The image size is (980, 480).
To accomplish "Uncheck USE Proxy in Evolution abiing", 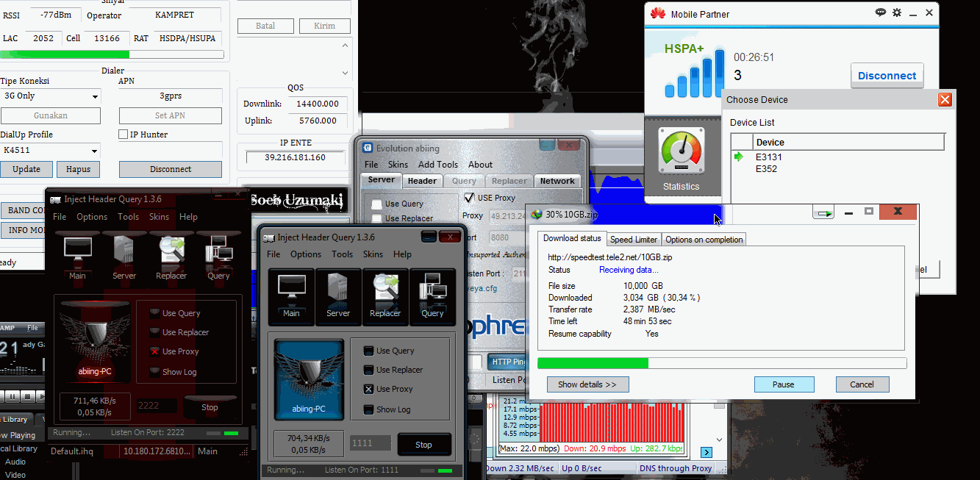I will pyautogui.click(x=470, y=198).
